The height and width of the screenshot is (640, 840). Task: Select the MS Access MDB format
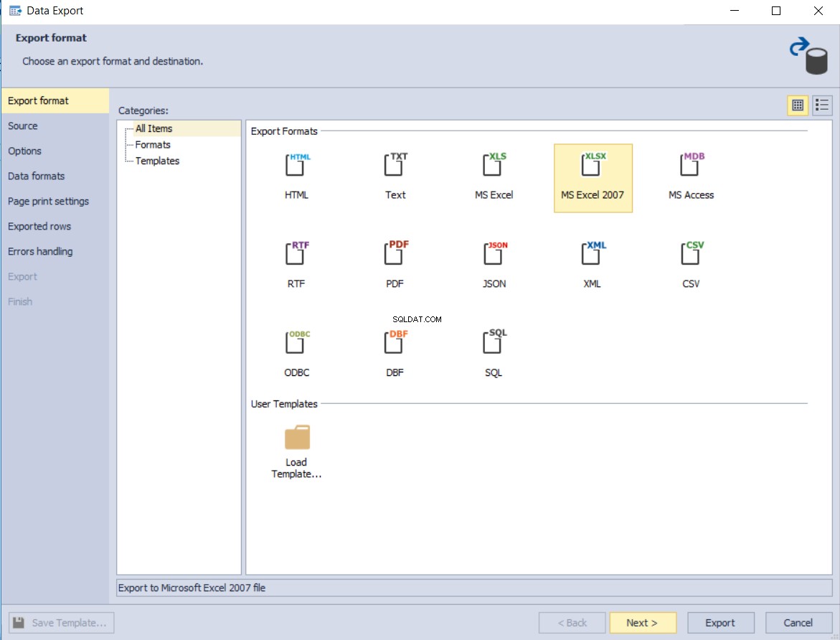coord(692,165)
